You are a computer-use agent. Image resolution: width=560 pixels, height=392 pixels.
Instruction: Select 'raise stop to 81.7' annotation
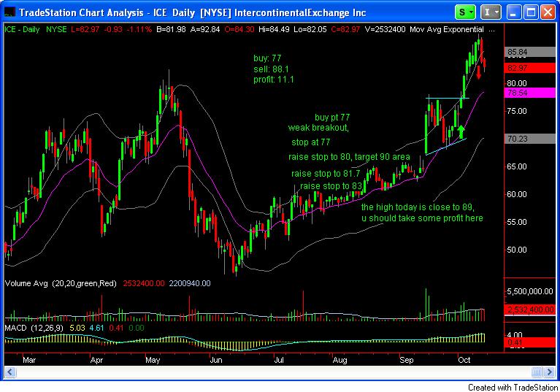tap(326, 174)
